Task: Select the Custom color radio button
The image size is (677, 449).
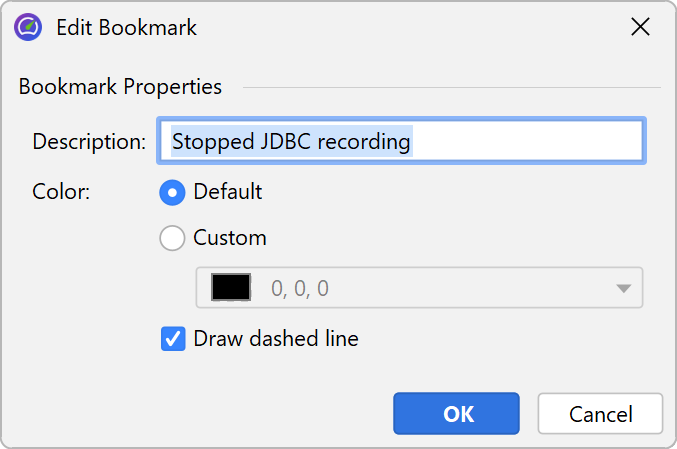Action: [173, 238]
